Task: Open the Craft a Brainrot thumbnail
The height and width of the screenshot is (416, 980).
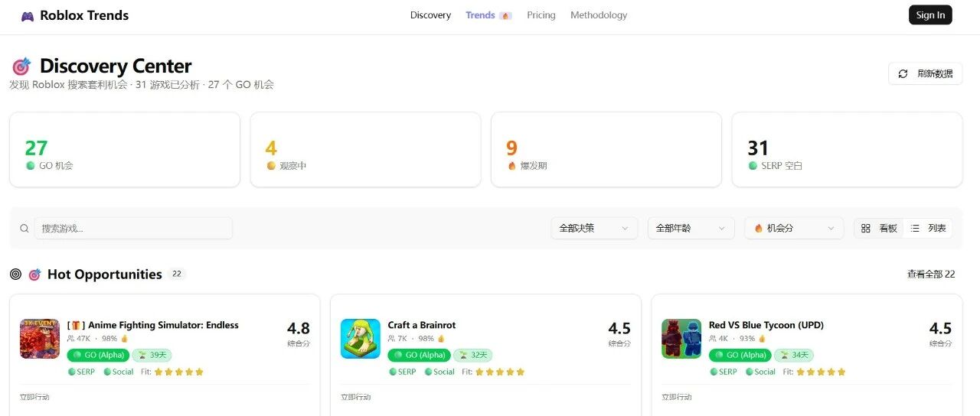Action: point(361,339)
